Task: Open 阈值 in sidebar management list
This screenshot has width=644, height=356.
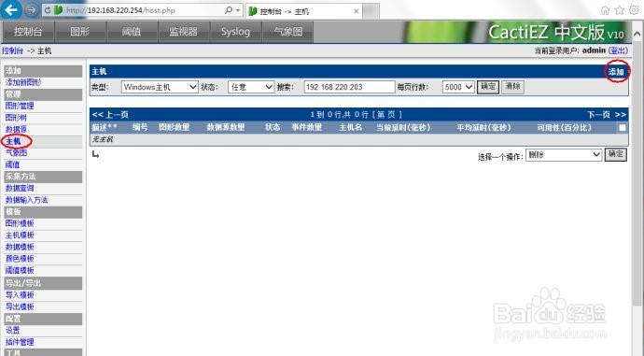Action: pos(12,164)
